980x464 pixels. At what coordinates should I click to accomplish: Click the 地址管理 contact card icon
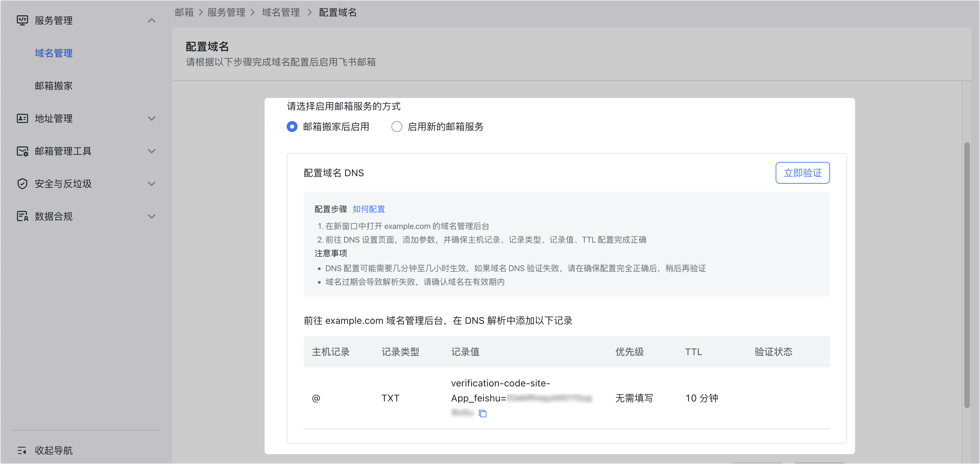[x=22, y=118]
